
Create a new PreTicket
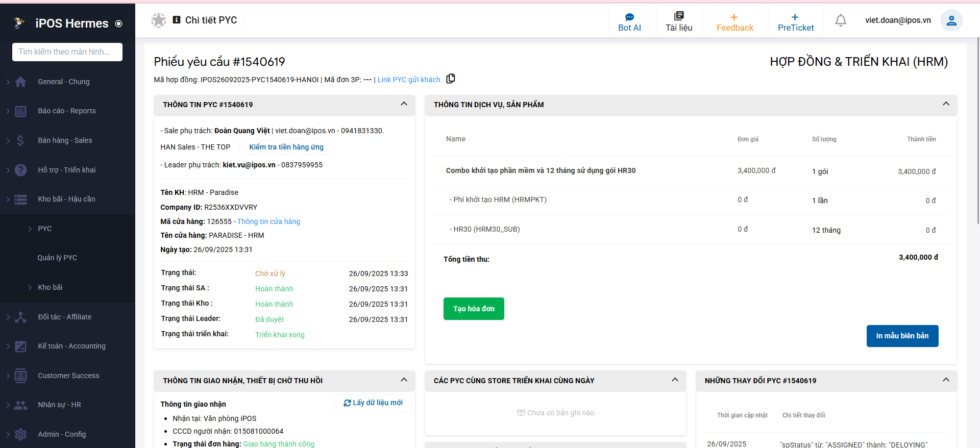(796, 21)
